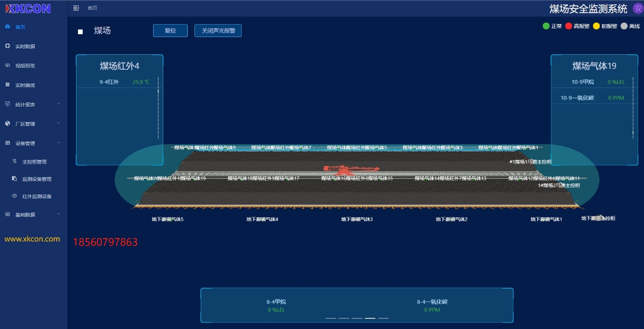Screen dimensions: 644x329
Task: Select the first carousel indicator dash
Action: 331,318
